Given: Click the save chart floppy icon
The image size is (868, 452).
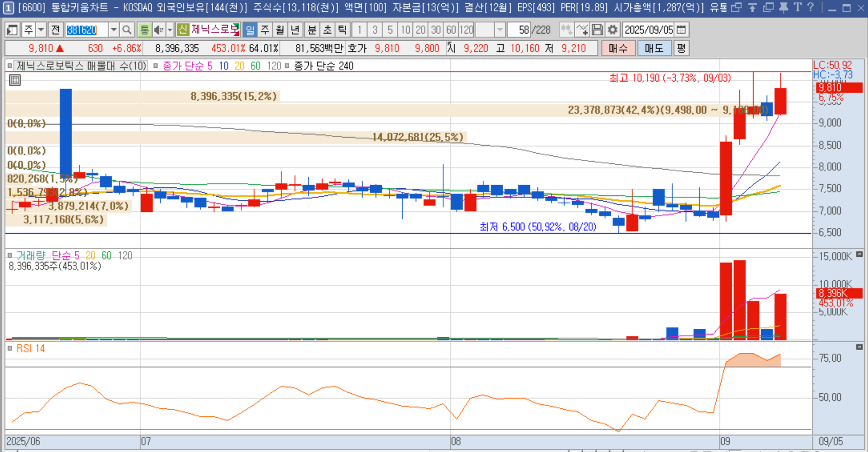Looking at the screenshot, I should (x=598, y=30).
